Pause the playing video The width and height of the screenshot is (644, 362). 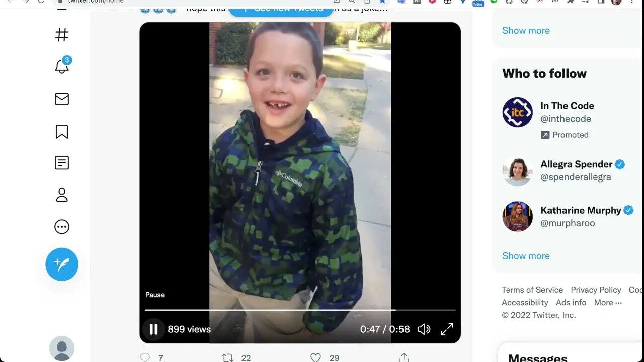(x=153, y=329)
